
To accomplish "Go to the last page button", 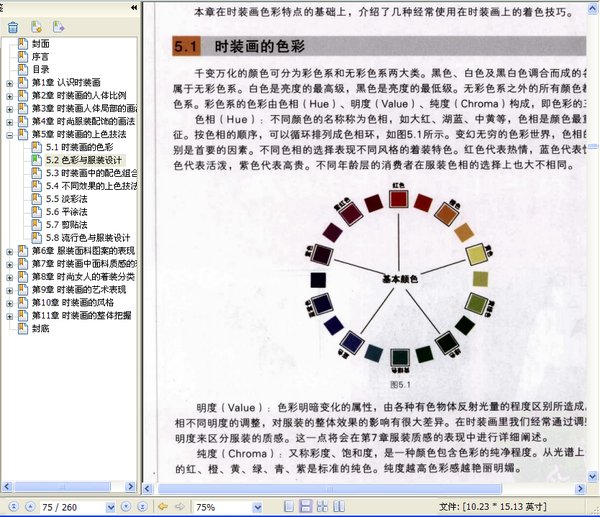I will pyautogui.click(x=142, y=507).
